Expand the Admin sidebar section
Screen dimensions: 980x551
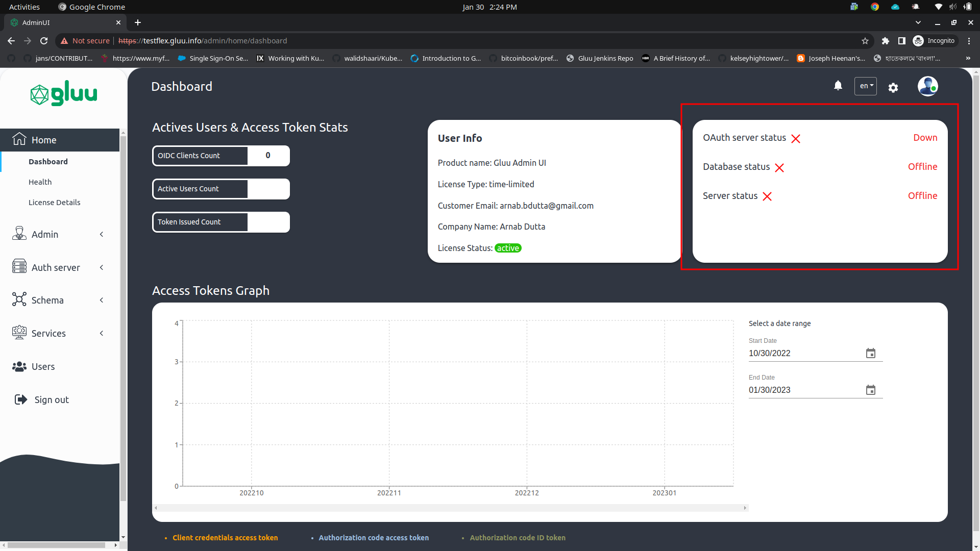101,234
